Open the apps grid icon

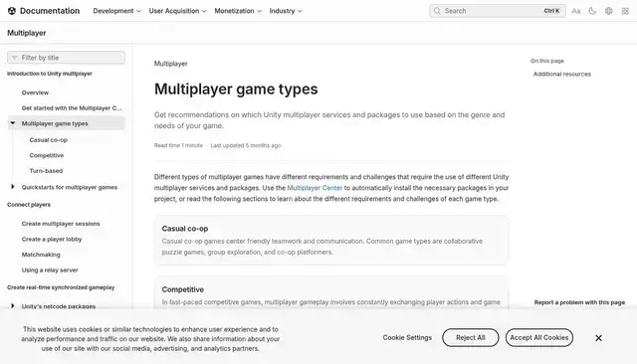click(625, 11)
